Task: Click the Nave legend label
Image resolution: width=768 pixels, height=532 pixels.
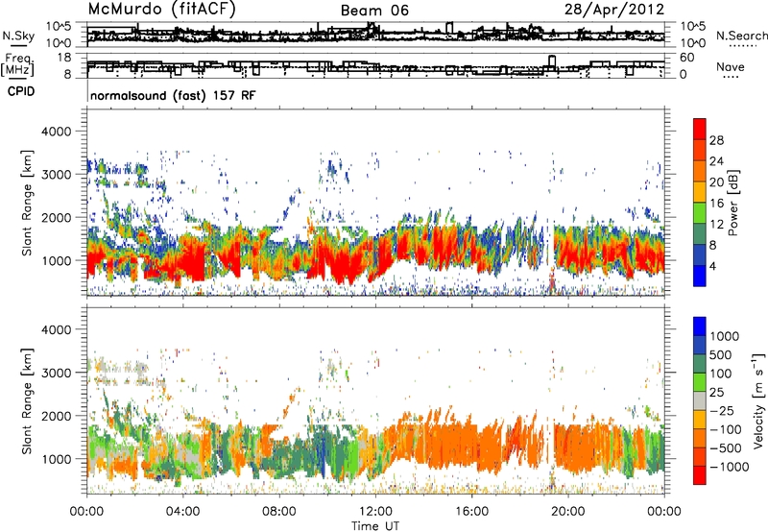Action: click(731, 66)
